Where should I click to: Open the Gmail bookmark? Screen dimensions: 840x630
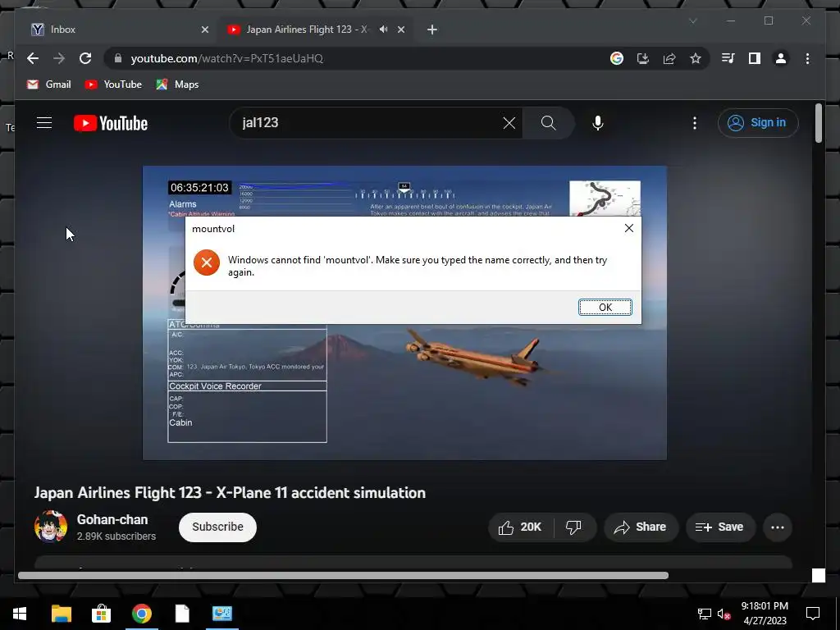pyautogui.click(x=48, y=84)
